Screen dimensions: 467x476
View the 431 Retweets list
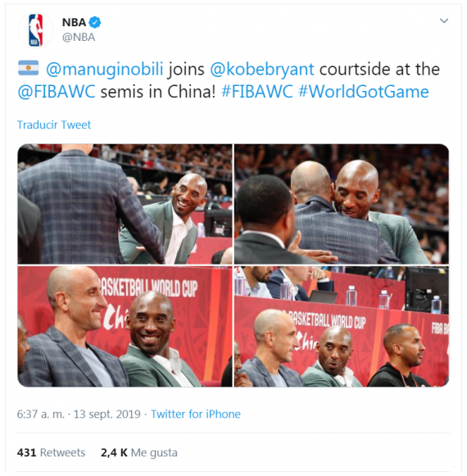tap(51, 452)
